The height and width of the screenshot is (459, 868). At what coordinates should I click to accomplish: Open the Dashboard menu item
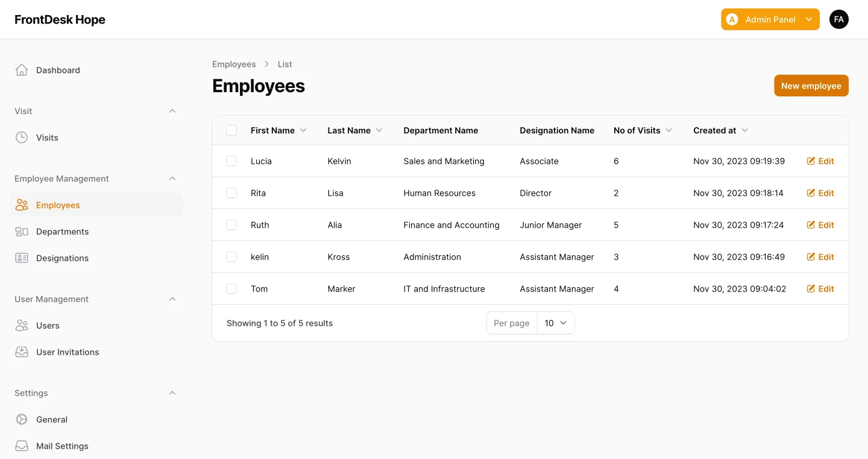point(96,70)
